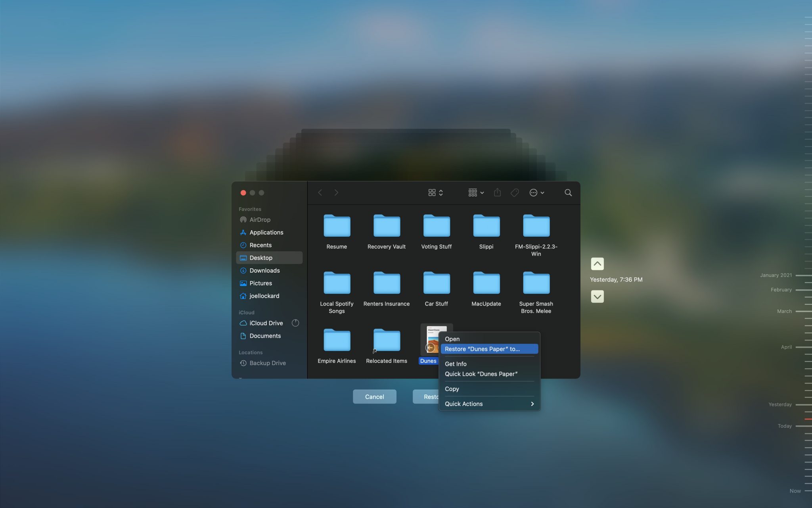Select Restore 'Dunes Paper' to...
Image resolution: width=812 pixels, height=508 pixels.
pyautogui.click(x=482, y=349)
